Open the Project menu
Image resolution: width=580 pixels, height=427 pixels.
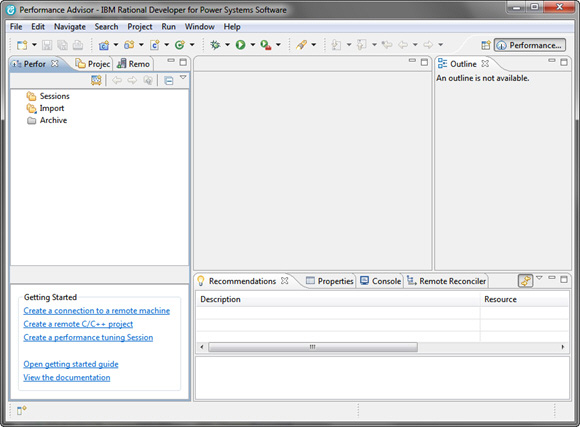tap(139, 27)
